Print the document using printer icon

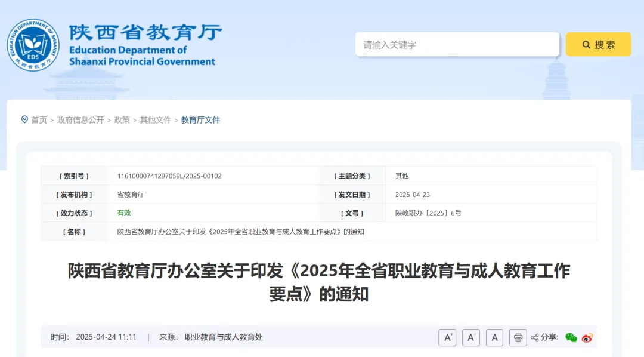click(518, 338)
